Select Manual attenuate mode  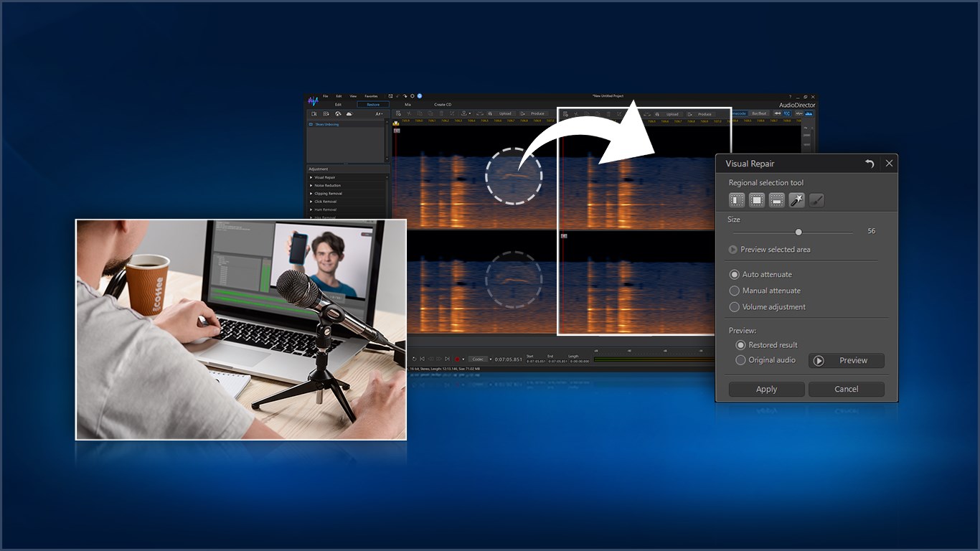[x=734, y=291]
